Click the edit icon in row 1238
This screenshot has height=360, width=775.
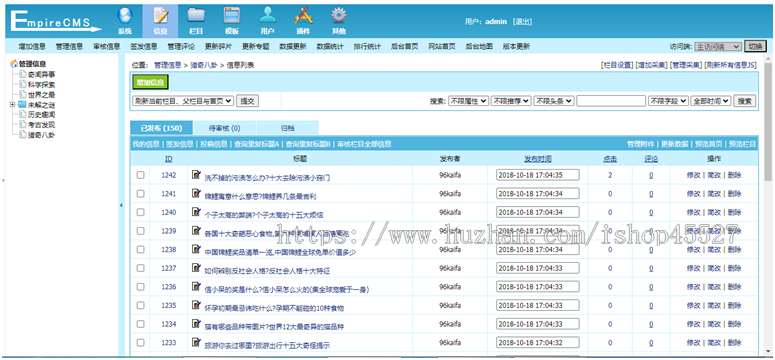(196, 249)
